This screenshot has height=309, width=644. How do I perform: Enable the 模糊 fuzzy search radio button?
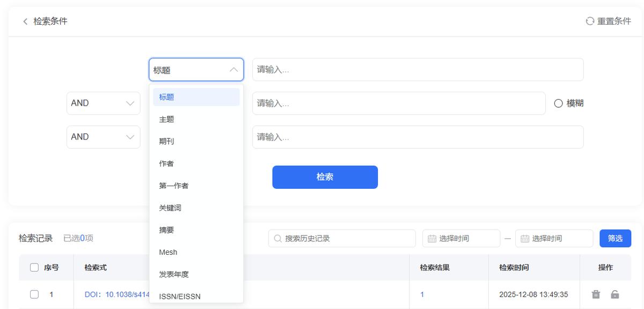tap(558, 103)
